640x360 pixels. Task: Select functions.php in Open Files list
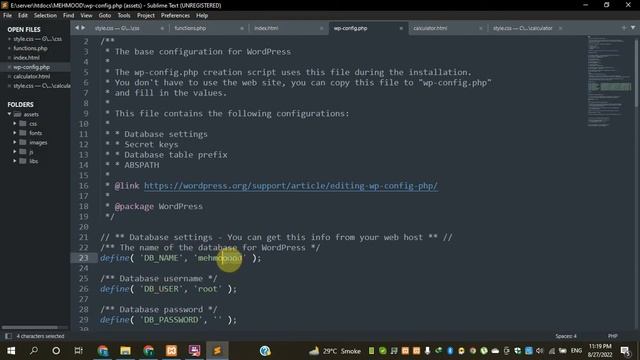(30, 48)
